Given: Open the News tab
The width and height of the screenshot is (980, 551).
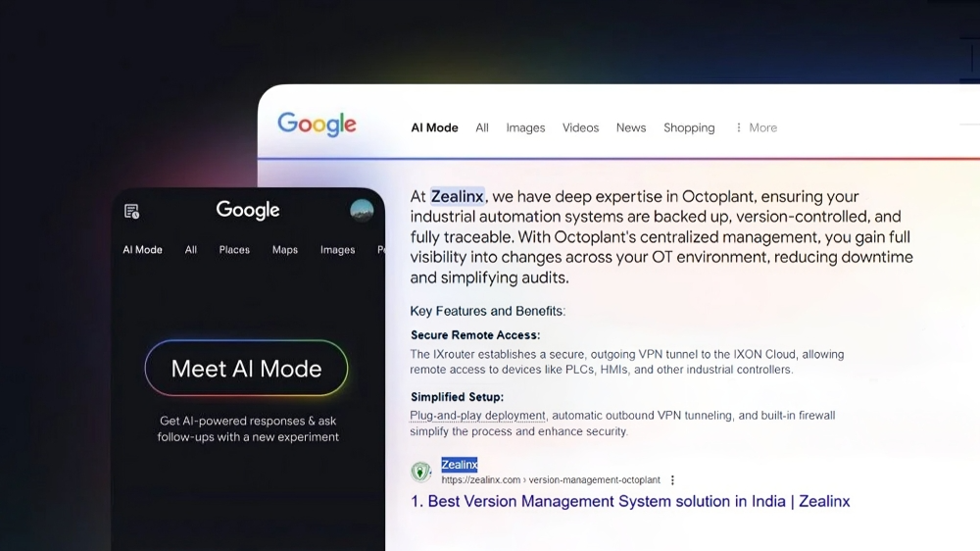Looking at the screenshot, I should point(631,127).
